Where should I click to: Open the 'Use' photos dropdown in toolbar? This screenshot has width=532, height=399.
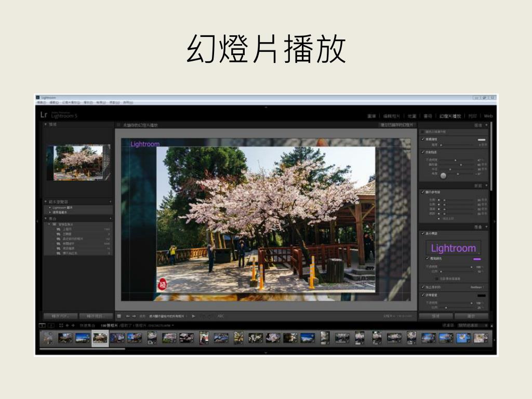(168, 316)
